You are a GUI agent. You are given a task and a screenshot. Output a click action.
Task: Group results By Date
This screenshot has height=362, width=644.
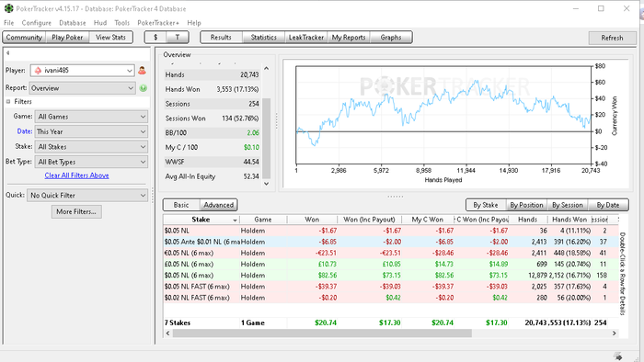pyautogui.click(x=608, y=205)
